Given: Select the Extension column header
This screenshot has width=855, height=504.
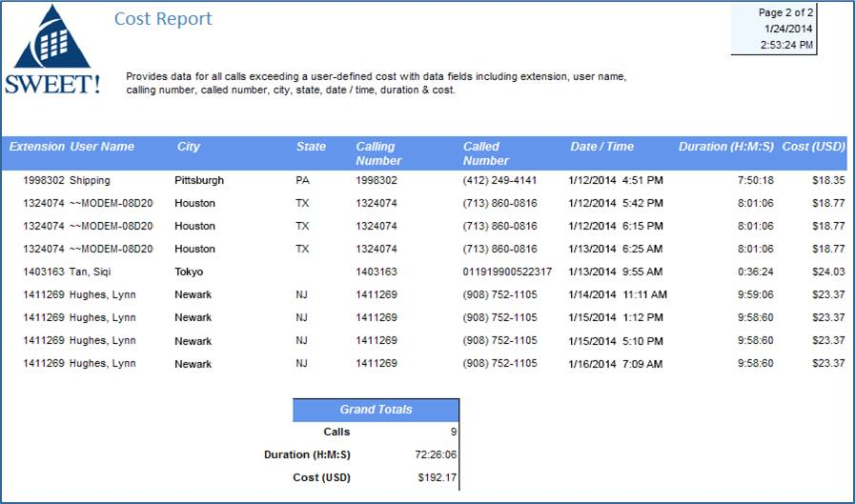Looking at the screenshot, I should pos(36,147).
